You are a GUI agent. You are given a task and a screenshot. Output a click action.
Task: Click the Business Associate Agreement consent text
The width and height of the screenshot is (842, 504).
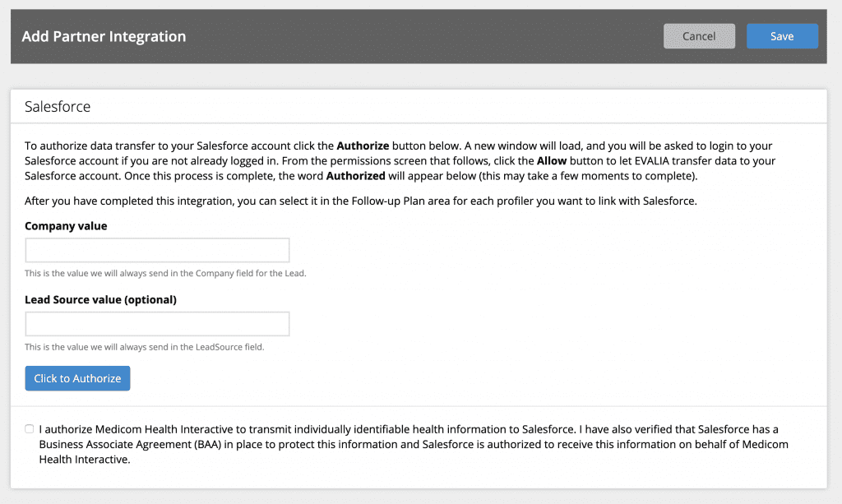414,444
